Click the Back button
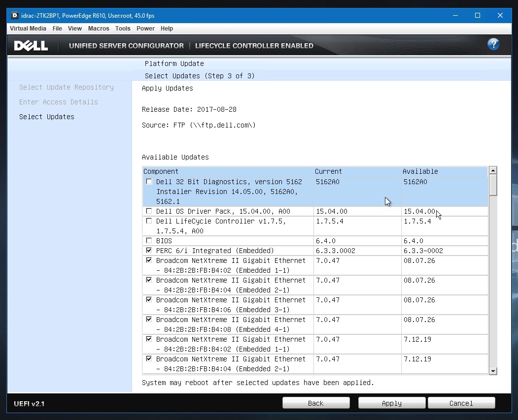Image resolution: width=518 pixels, height=420 pixels. click(316, 403)
